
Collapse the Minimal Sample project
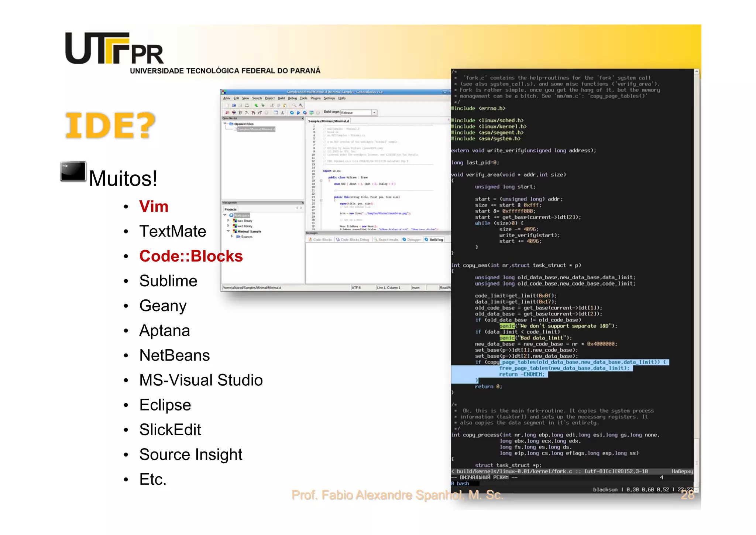coord(228,231)
